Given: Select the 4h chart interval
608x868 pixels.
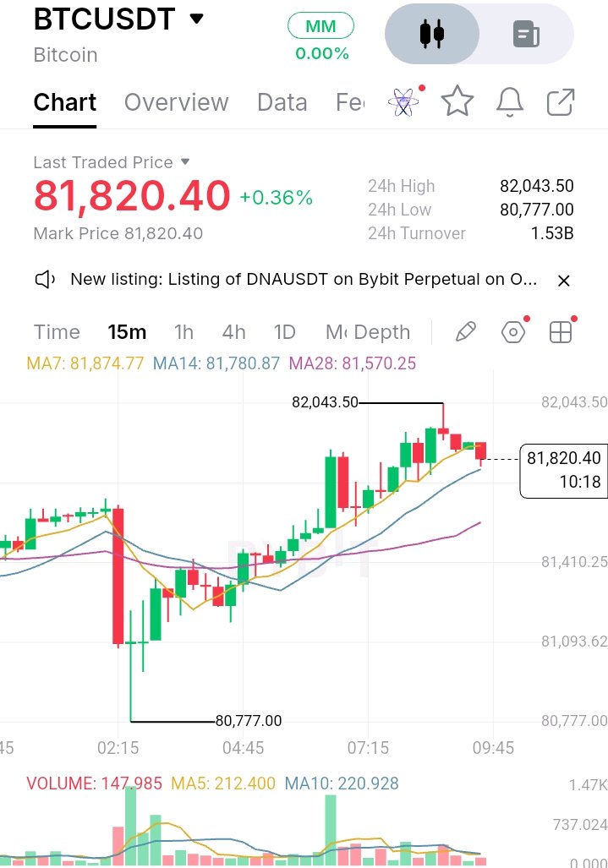Looking at the screenshot, I should (x=233, y=332).
